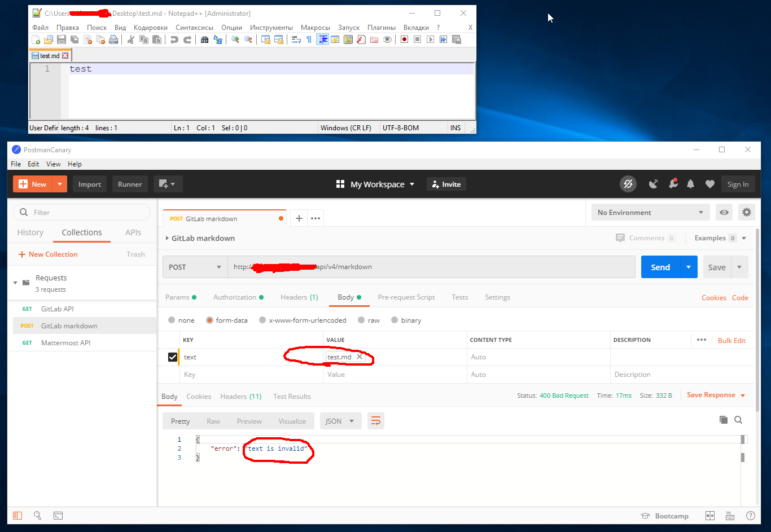771x532 pixels.
Task: Click the New Collection link
Action: pyautogui.click(x=48, y=254)
